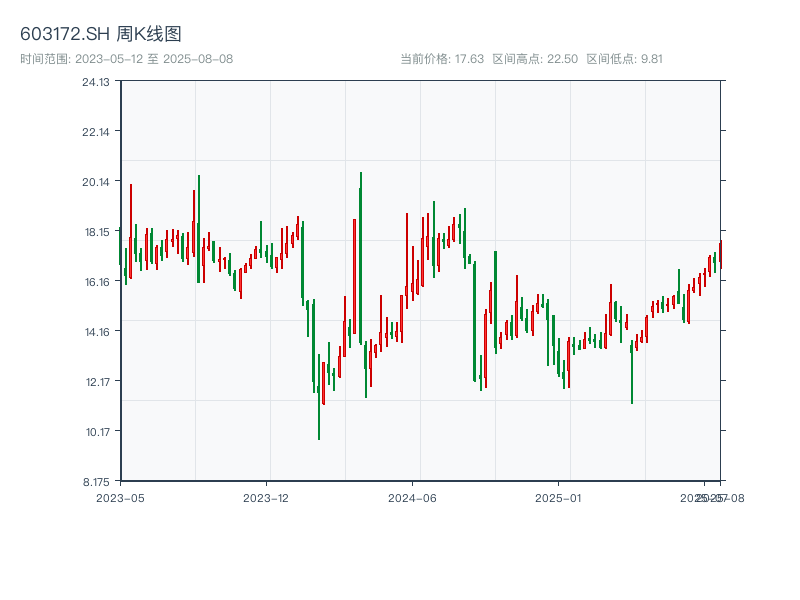Click the 2023-05 x-axis date label

pyautogui.click(x=120, y=497)
